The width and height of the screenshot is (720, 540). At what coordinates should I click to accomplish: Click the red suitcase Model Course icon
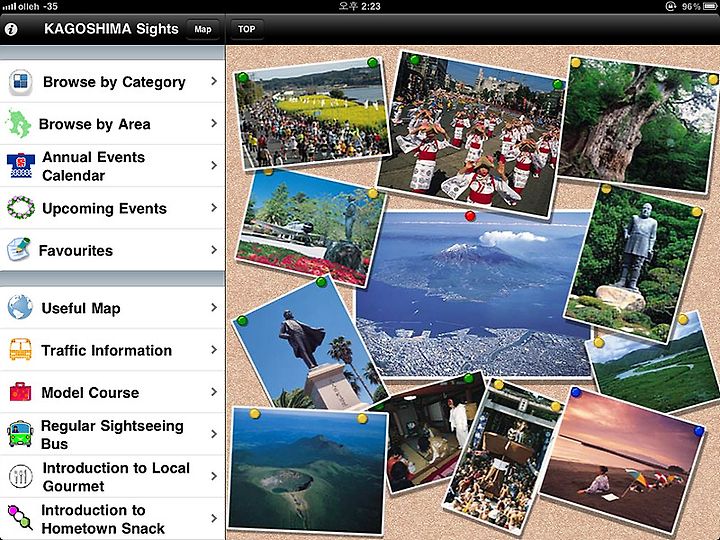tap(21, 392)
